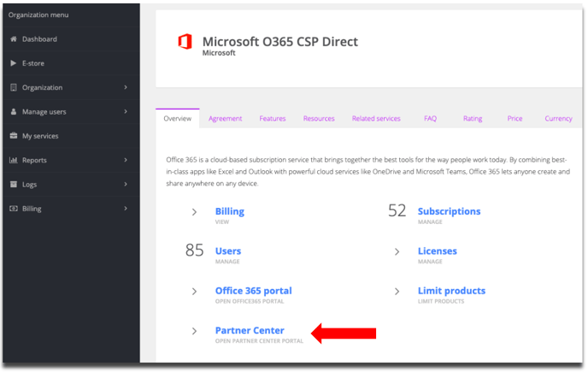Screen dimensions: 588x372
Task: Open the Partner Center portal link
Action: click(x=250, y=331)
